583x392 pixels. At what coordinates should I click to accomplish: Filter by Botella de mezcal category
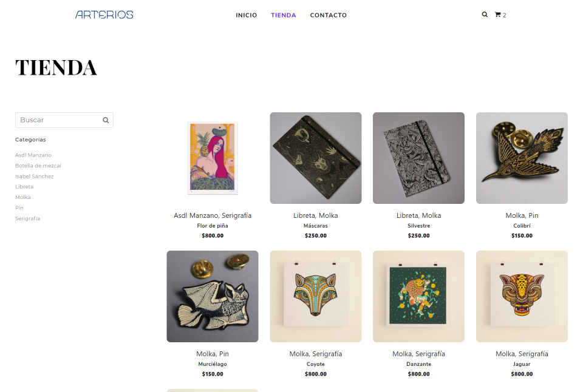[38, 166]
